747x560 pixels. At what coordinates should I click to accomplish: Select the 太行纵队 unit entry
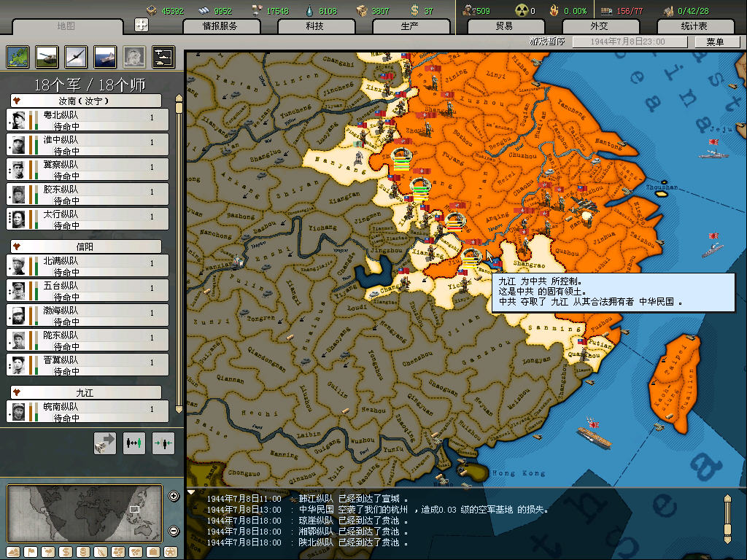88,219
